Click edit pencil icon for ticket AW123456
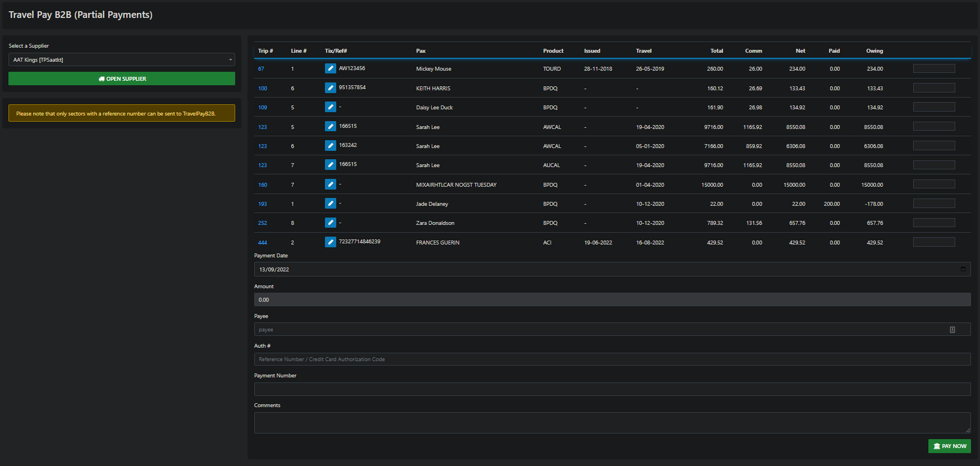This screenshot has height=466, width=980. point(330,68)
